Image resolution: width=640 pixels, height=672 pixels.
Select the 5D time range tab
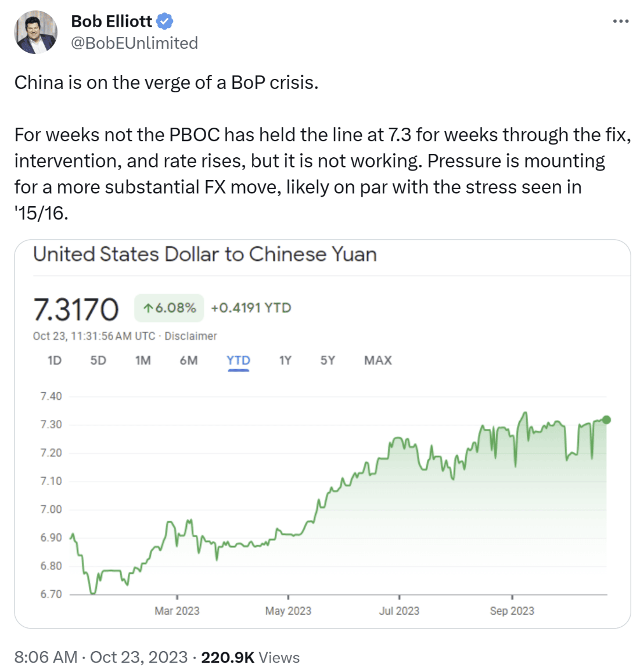pyautogui.click(x=98, y=360)
